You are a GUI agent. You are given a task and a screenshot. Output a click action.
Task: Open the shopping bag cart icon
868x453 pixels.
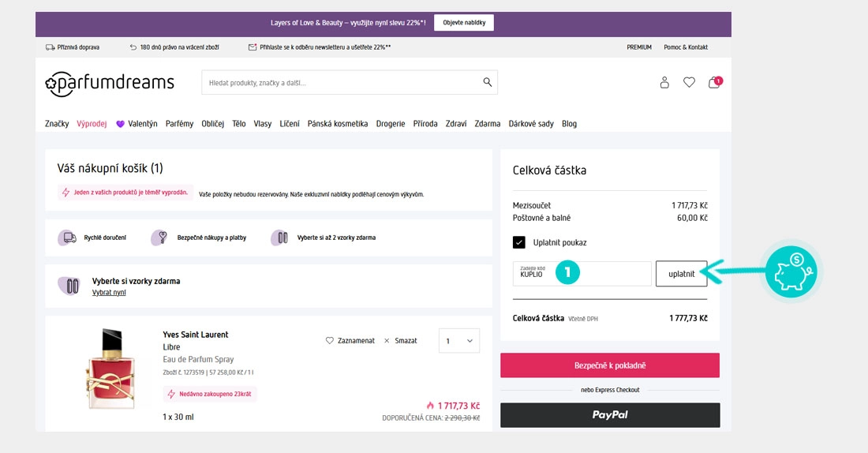[715, 83]
